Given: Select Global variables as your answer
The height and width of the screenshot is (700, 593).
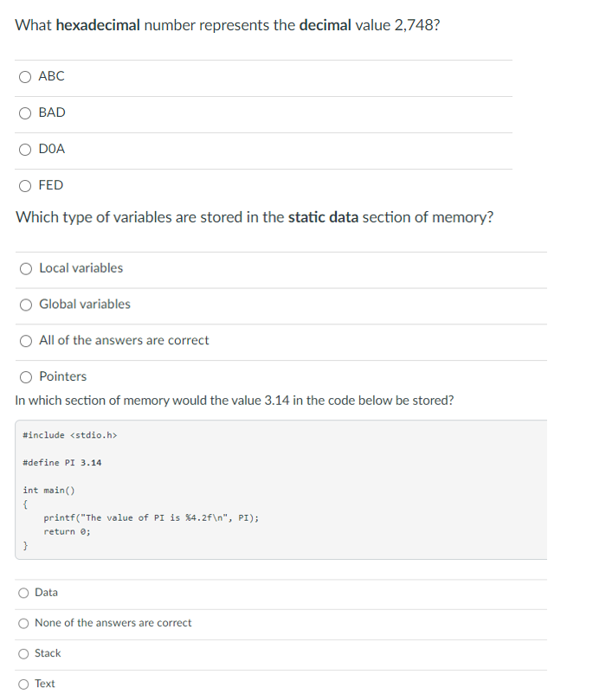Looking at the screenshot, I should tap(25, 305).
